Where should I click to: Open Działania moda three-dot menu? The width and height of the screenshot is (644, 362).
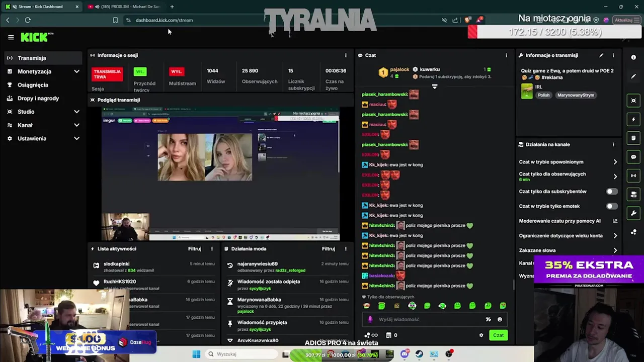click(x=345, y=249)
